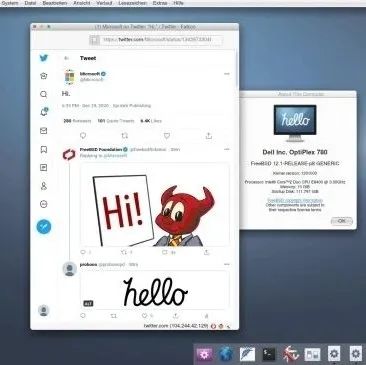Like the Microsoft Hi tweet
This screenshot has height=365, width=366.
tap(167, 136)
